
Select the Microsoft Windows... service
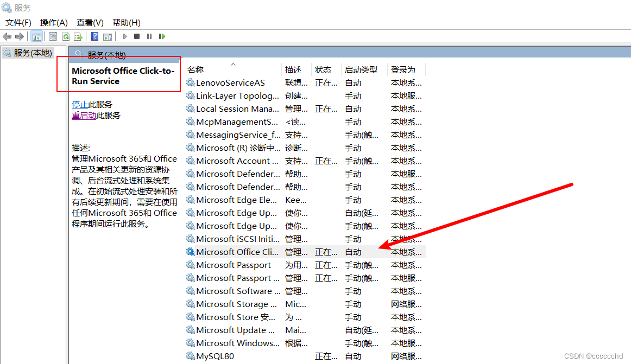click(x=305, y=343)
